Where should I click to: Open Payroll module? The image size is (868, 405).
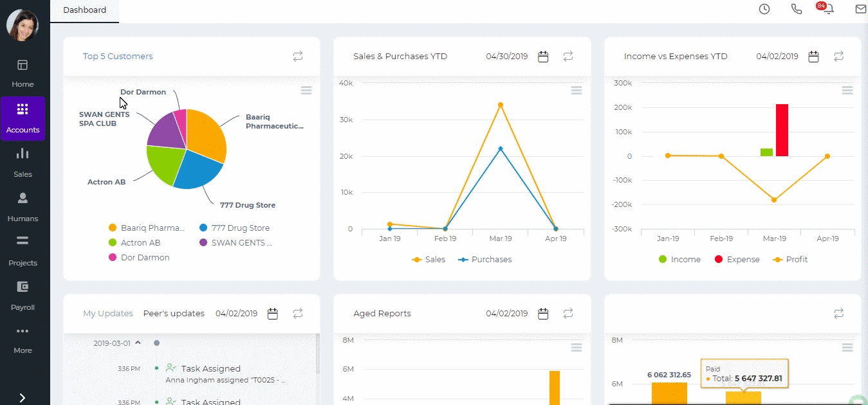[x=23, y=296]
